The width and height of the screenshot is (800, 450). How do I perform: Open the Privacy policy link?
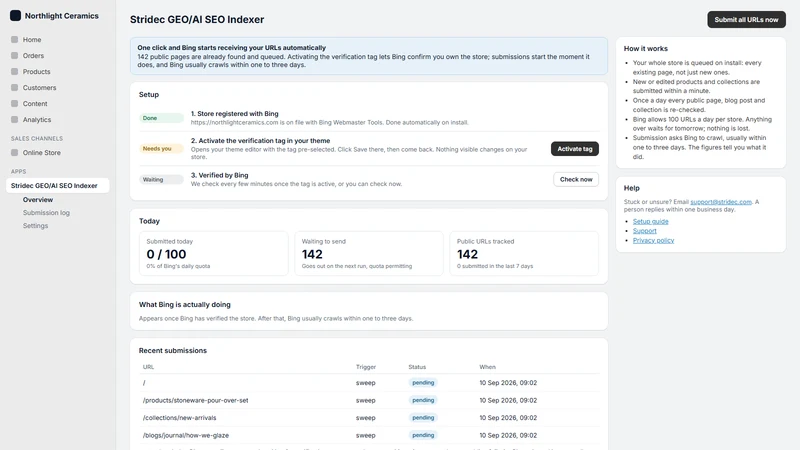click(653, 240)
